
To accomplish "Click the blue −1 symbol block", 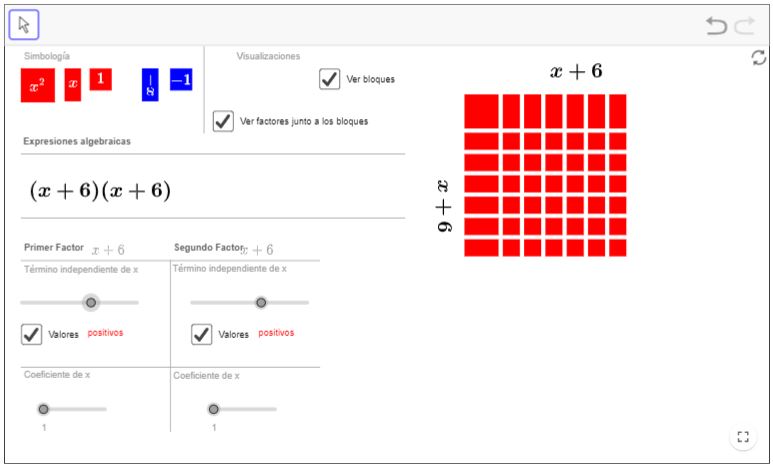I will (x=181, y=79).
